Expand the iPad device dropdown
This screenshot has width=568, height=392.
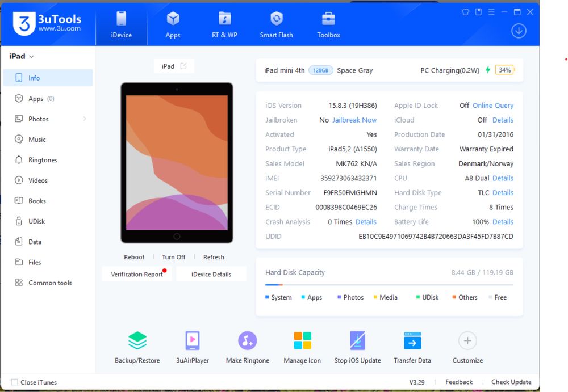21,57
